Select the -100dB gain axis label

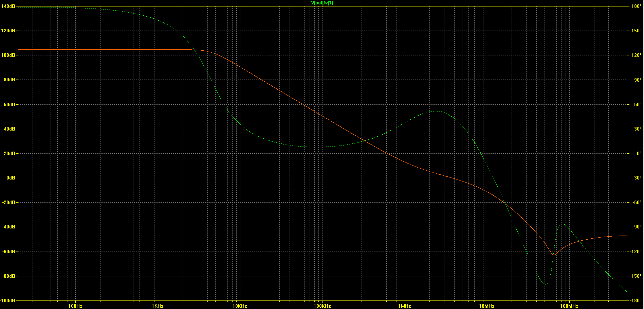pos(7,301)
